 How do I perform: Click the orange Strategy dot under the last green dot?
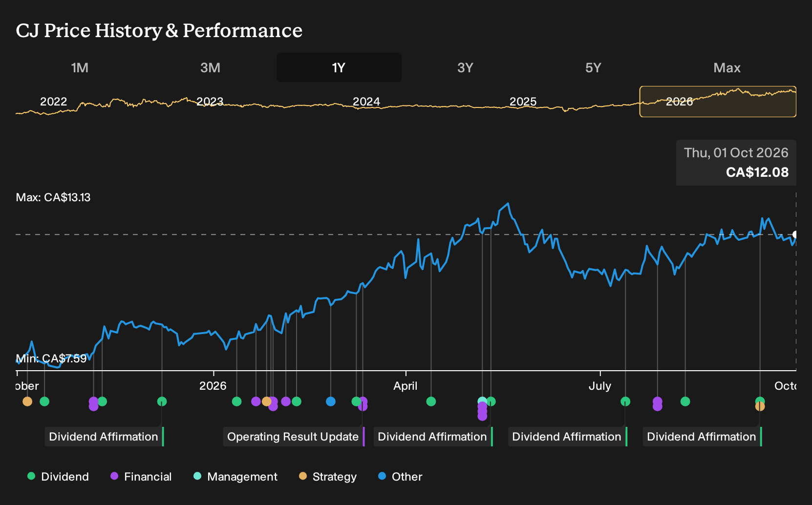760,406
